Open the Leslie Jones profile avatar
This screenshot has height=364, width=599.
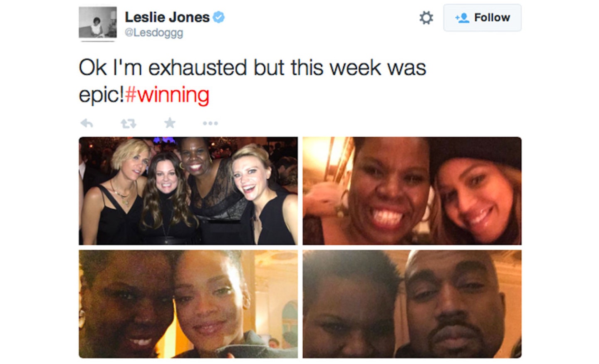(98, 23)
